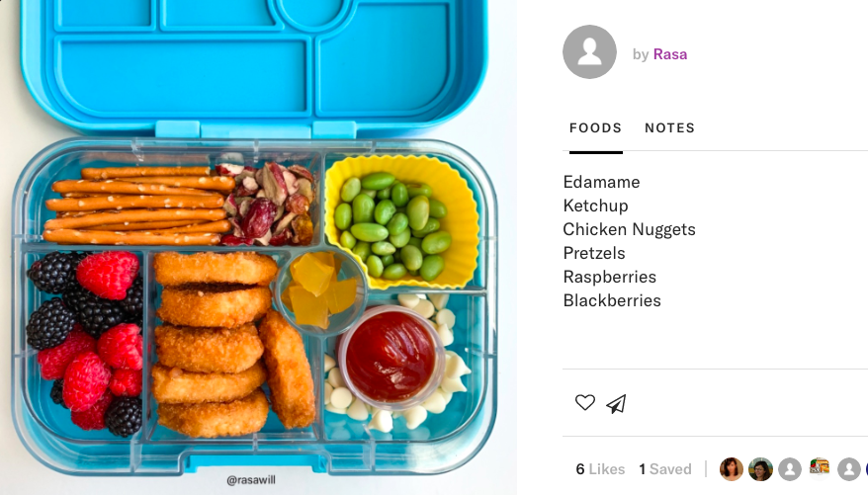Select Edamame in the foods list
The image size is (868, 495).
tap(601, 182)
